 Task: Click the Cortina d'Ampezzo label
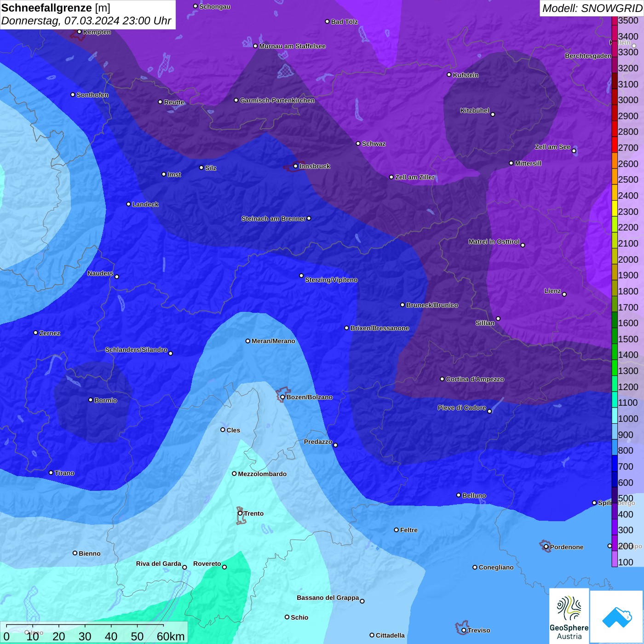pyautogui.click(x=475, y=379)
